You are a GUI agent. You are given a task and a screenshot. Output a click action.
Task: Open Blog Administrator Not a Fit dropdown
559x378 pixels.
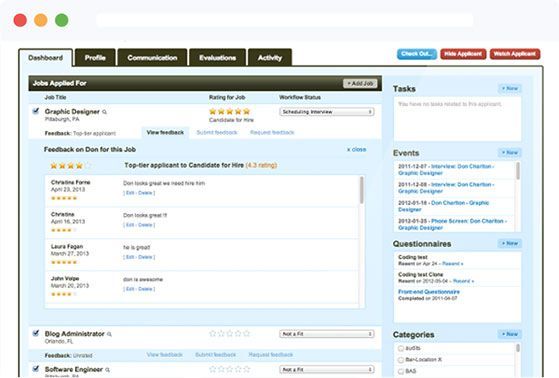[327, 334]
